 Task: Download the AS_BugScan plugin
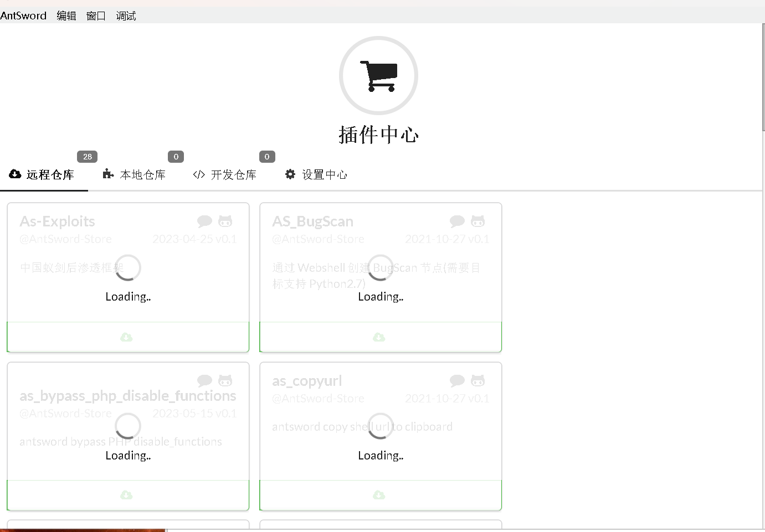click(379, 337)
